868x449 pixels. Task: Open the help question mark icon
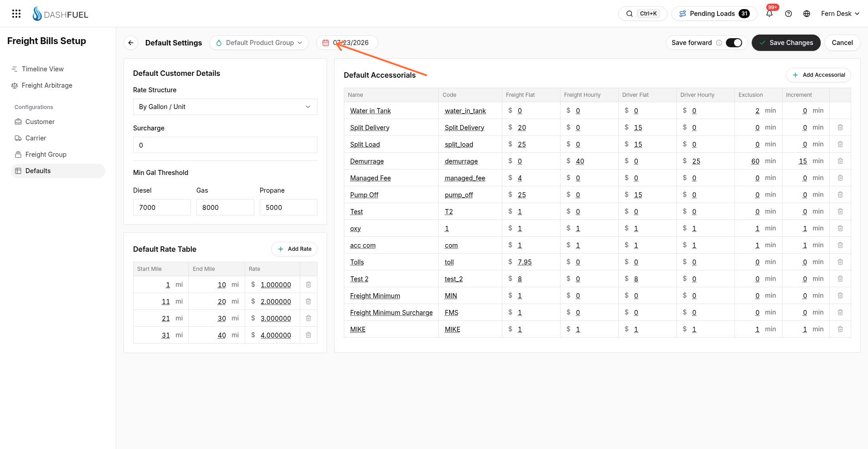tap(789, 14)
